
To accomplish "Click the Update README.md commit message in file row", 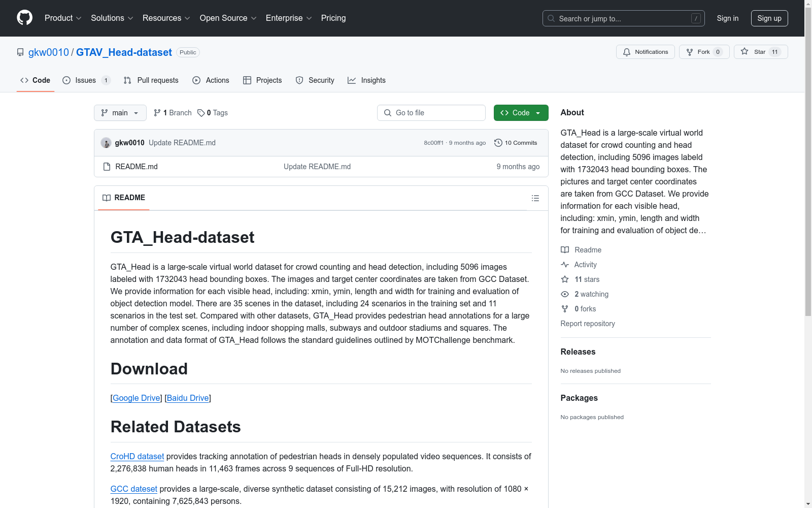I will pyautogui.click(x=317, y=167).
